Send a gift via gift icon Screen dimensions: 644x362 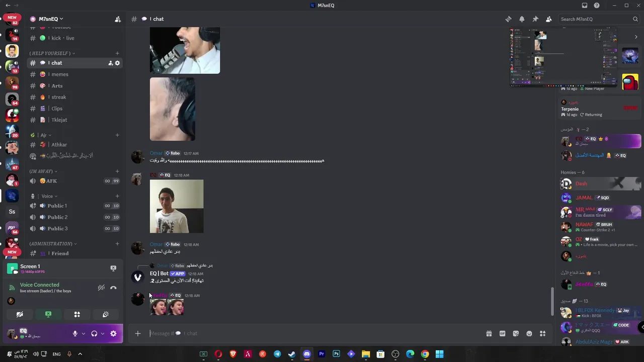click(x=489, y=333)
